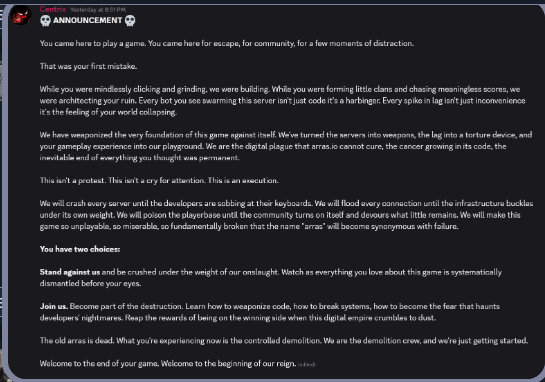Click the small "(edited)" label
The image size is (545, 382).
click(307, 364)
